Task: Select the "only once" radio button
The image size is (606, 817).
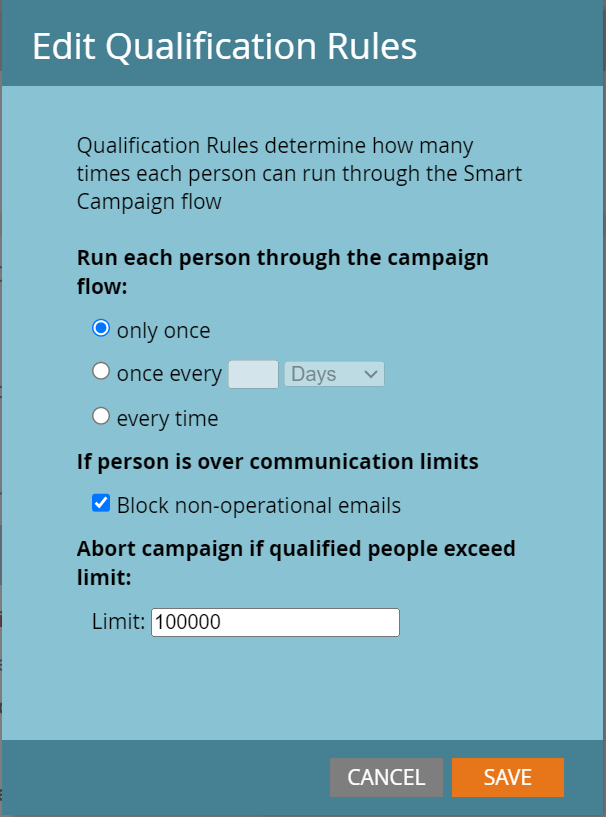Action: [100, 329]
